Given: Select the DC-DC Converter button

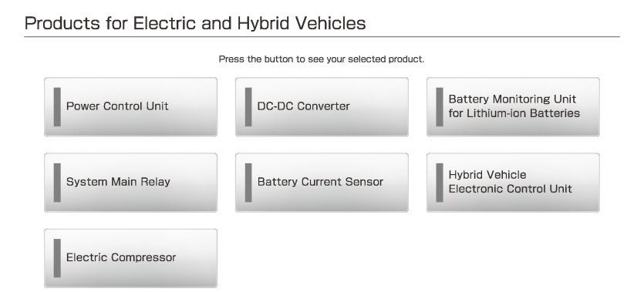Looking at the screenshot, I should coord(322,106).
